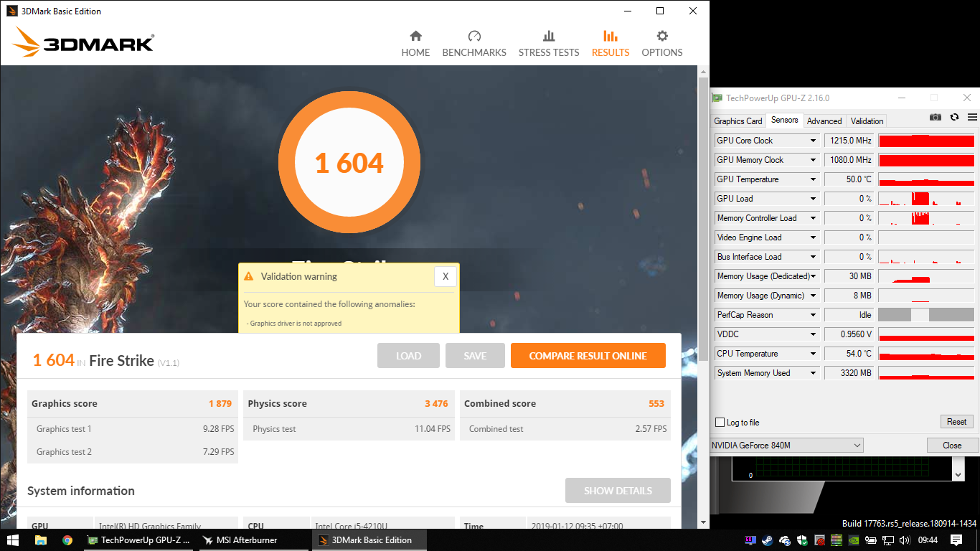Click the GPU-Z title bar icon
Screen dimensions: 980x551
pyautogui.click(x=717, y=98)
